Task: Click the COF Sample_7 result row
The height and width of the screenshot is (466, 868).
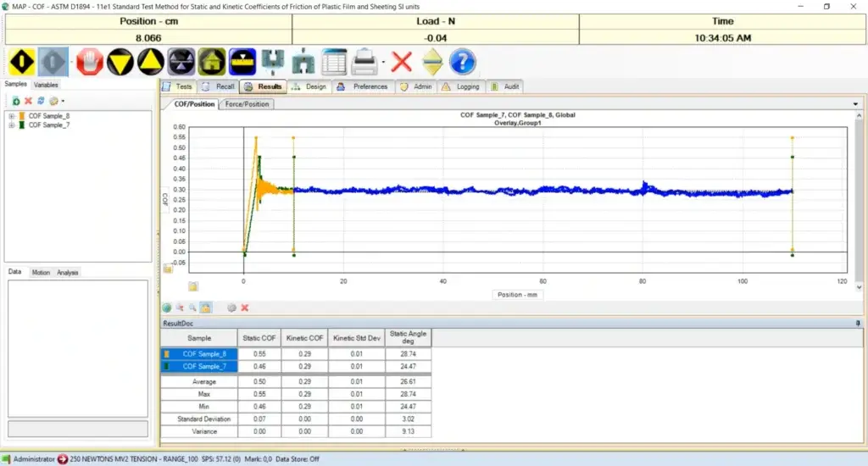Action: tap(296, 366)
